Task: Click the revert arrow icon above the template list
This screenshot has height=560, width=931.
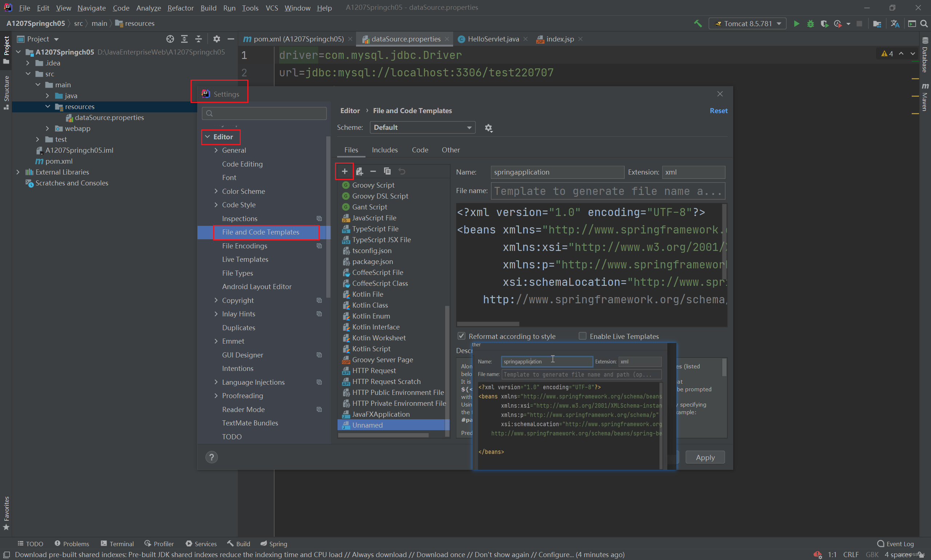Action: coord(401,171)
